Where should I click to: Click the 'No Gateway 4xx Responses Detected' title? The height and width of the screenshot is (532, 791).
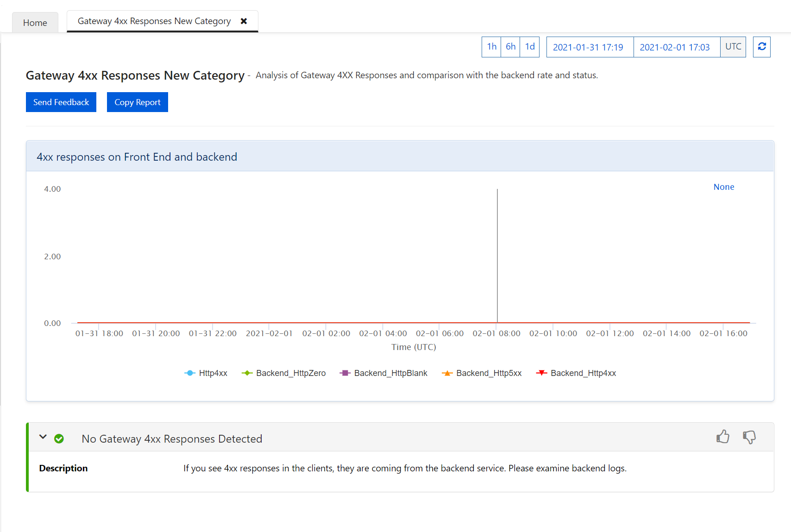tap(172, 439)
